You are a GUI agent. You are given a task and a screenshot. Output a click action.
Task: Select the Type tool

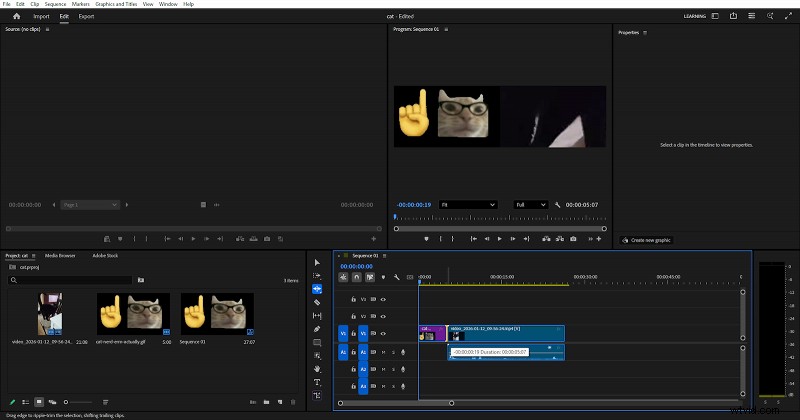click(317, 382)
